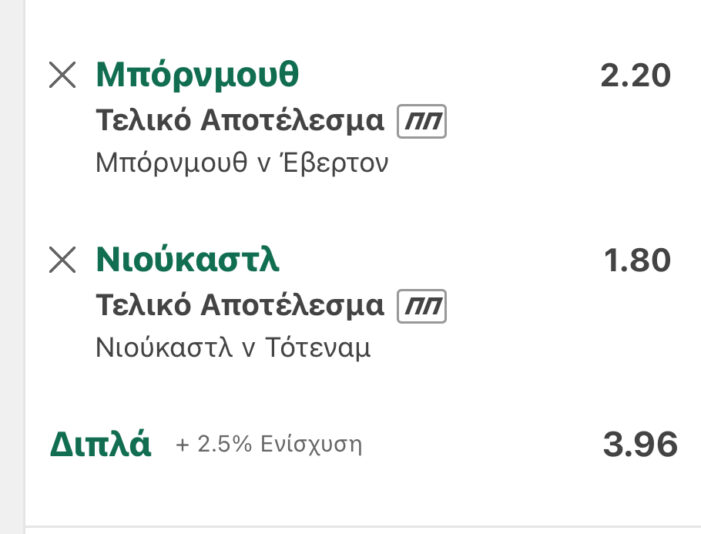Select the Μπόρνμουθ selection title
Viewport: 701px width, 534px height.
tap(197, 75)
